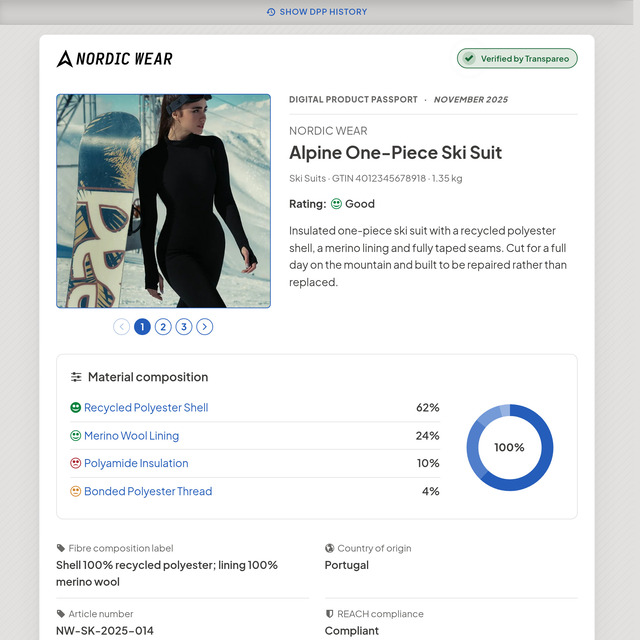Click the GTIN 4012345678918 line

[376, 178]
